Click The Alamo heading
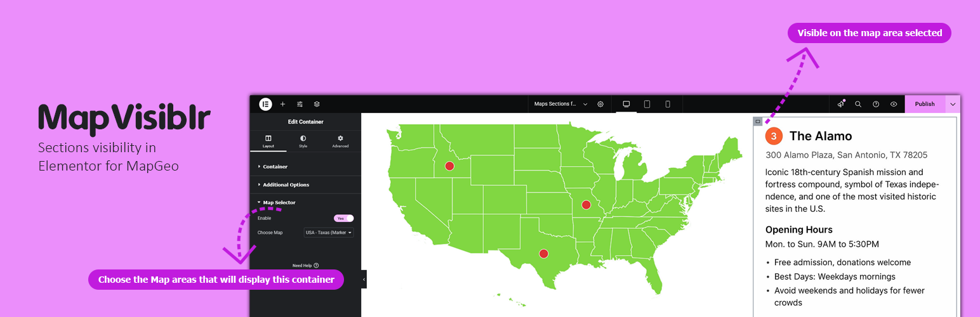Image resolution: width=980 pixels, height=317 pixels. coord(821,136)
